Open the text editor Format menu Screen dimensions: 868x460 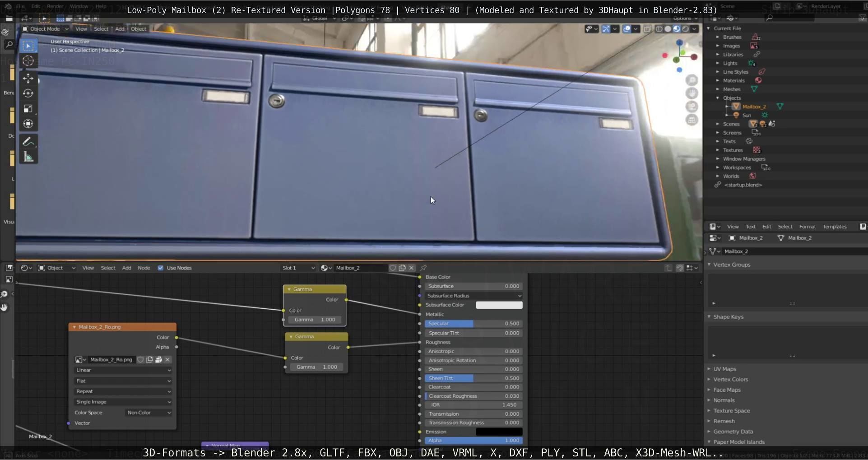808,227
